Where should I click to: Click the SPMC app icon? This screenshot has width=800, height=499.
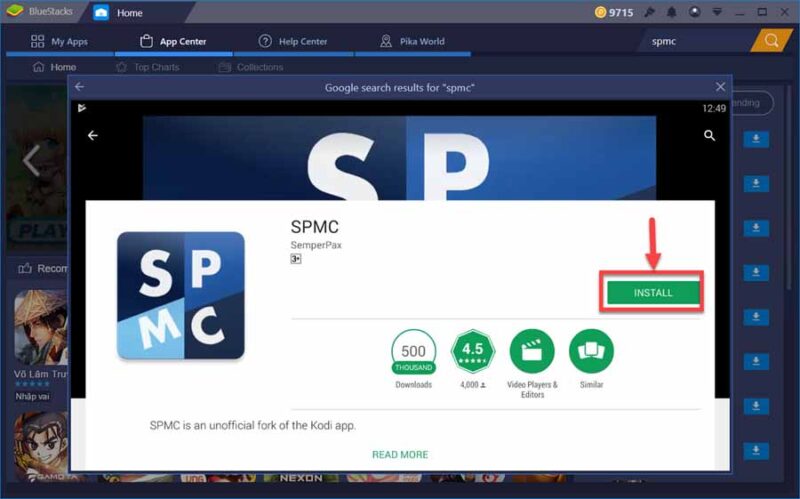point(181,295)
